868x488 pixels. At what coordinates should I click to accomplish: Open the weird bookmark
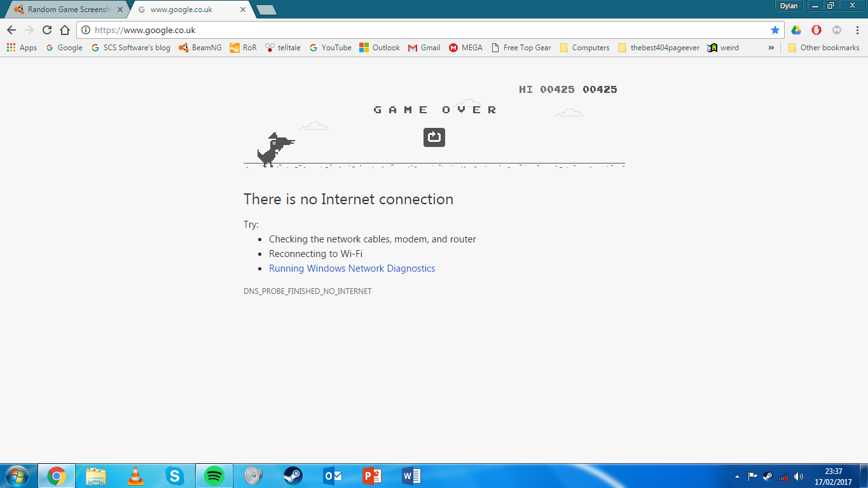[723, 48]
